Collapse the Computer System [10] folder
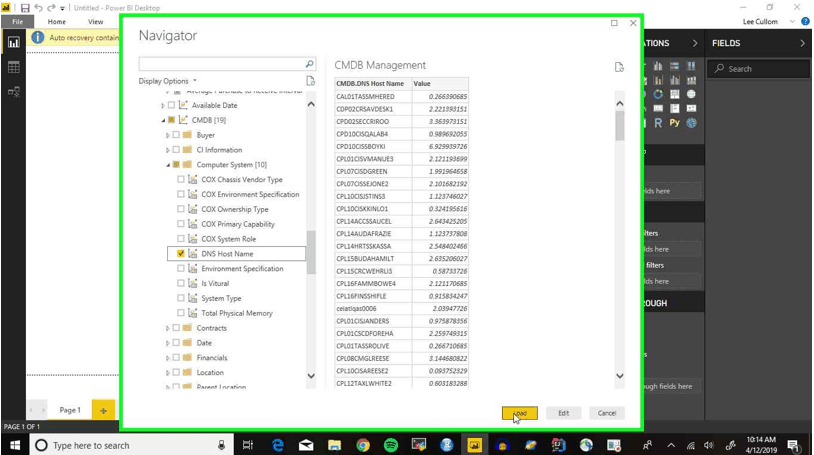Image resolution: width=814 pixels, height=455 pixels. click(x=168, y=165)
